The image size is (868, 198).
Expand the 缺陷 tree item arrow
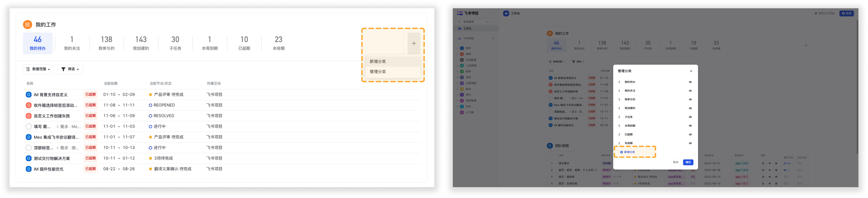click(x=457, y=54)
